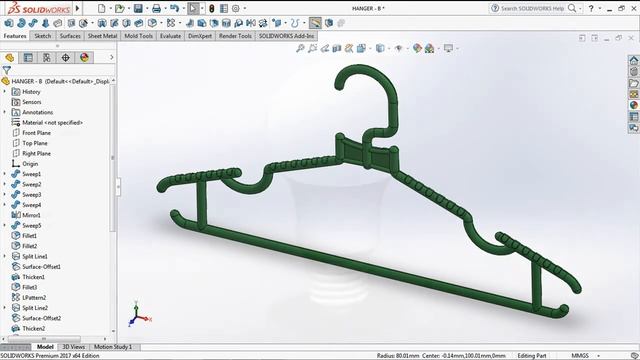Open the MMGS unit system selector
Screen dimensions: 640x360
(x=585, y=356)
